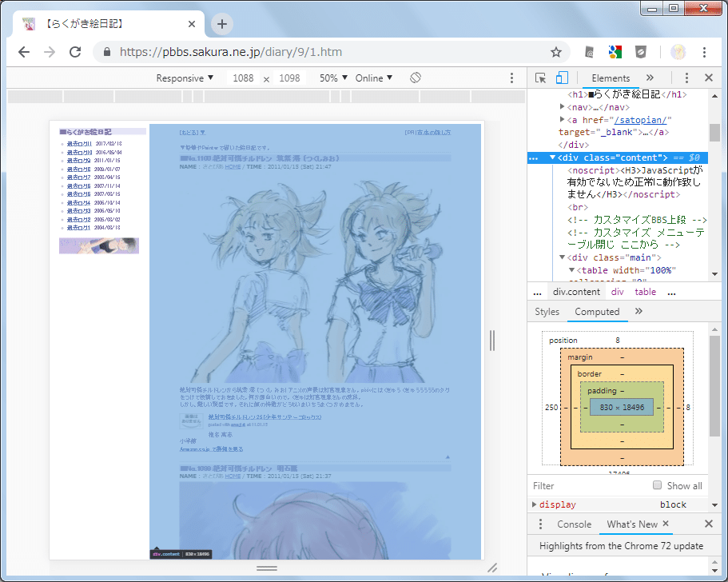728x582 pixels.
Task: Click the shield extension icon
Action: (x=641, y=52)
